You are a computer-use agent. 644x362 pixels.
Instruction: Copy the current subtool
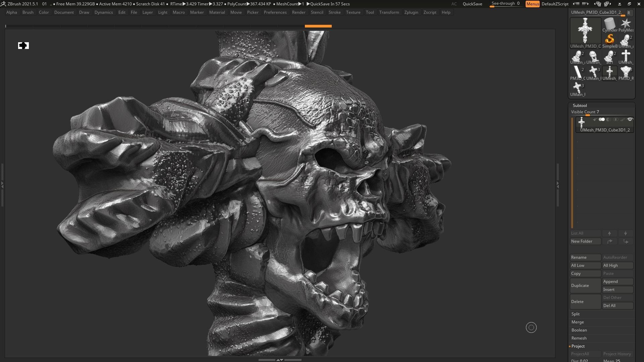tap(585, 274)
